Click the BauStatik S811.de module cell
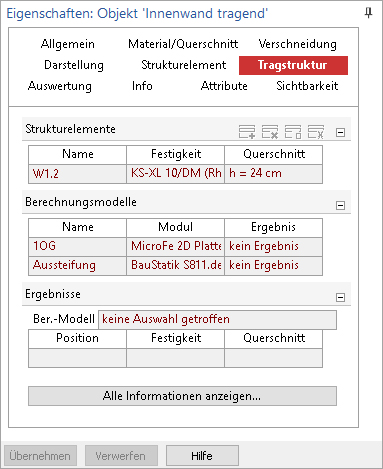This screenshot has height=469, width=383. tap(176, 266)
